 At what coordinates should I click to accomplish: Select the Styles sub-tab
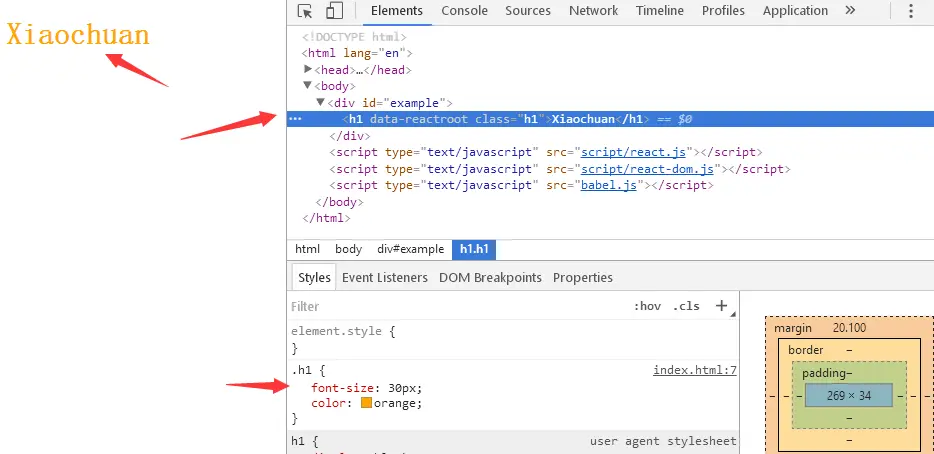click(314, 278)
